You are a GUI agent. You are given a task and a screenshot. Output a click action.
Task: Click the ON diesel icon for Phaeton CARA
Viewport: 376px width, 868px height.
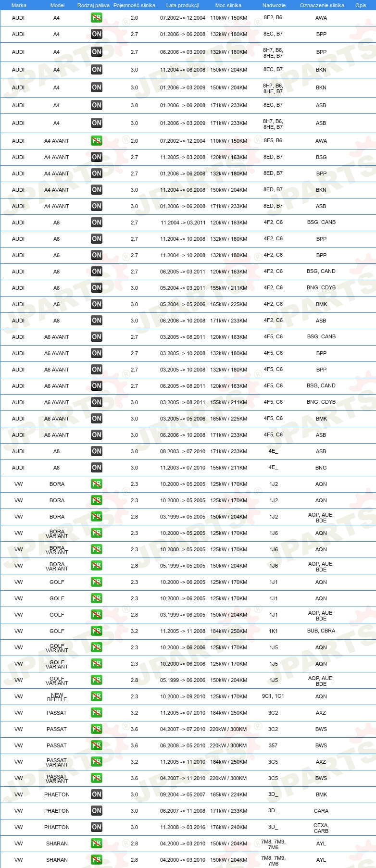coord(96,811)
